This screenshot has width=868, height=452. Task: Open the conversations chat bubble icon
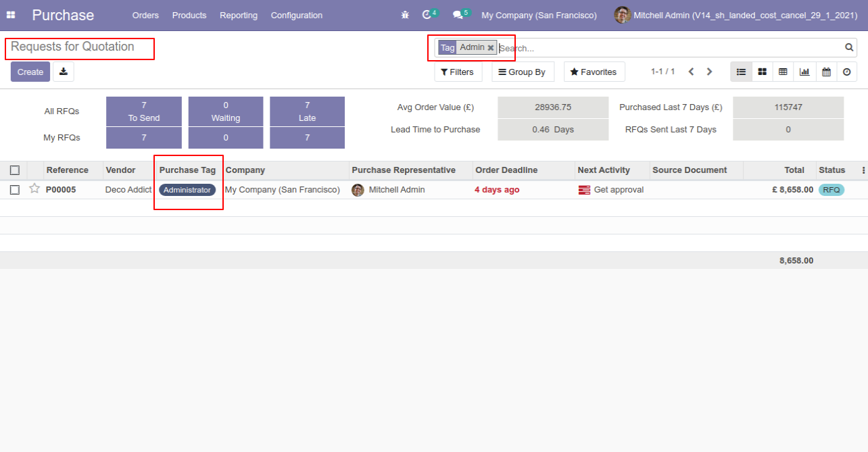tap(458, 15)
